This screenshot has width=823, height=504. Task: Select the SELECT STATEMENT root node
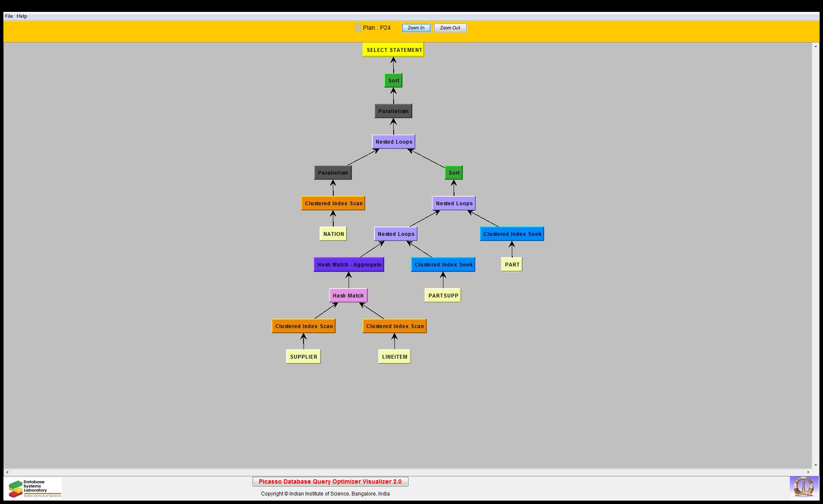(x=394, y=50)
